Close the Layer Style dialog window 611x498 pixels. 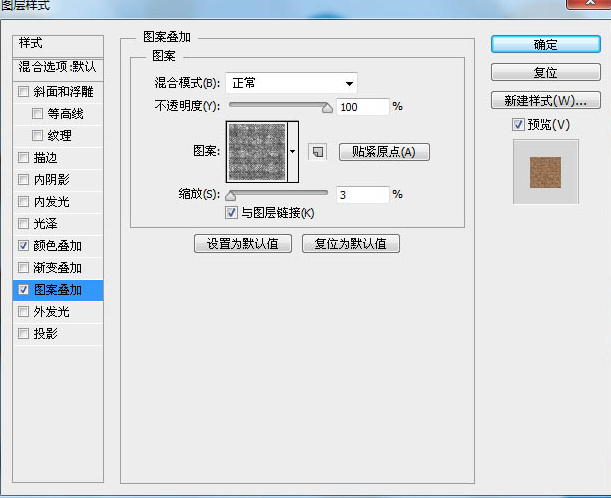[x=590, y=3]
